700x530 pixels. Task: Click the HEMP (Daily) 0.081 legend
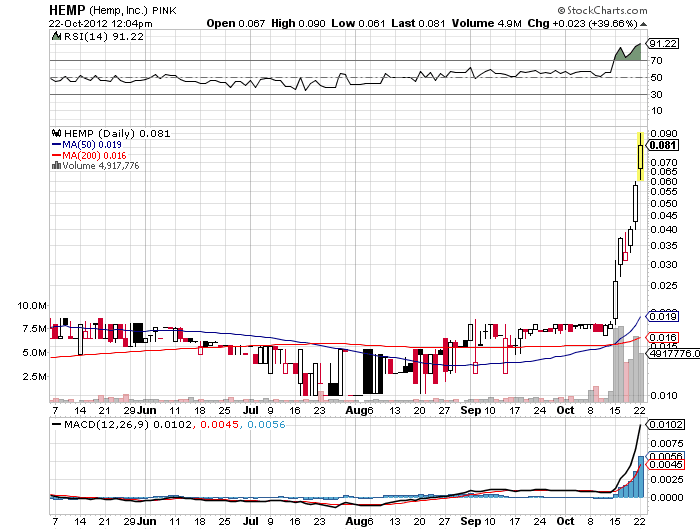click(x=117, y=133)
